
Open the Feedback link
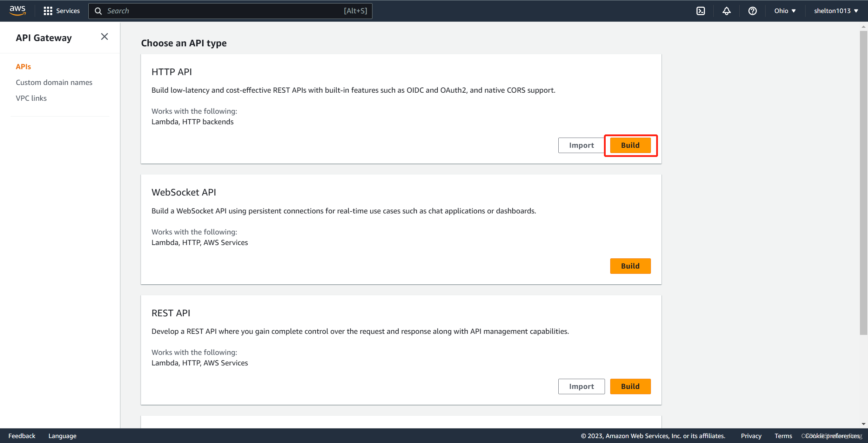click(x=22, y=436)
